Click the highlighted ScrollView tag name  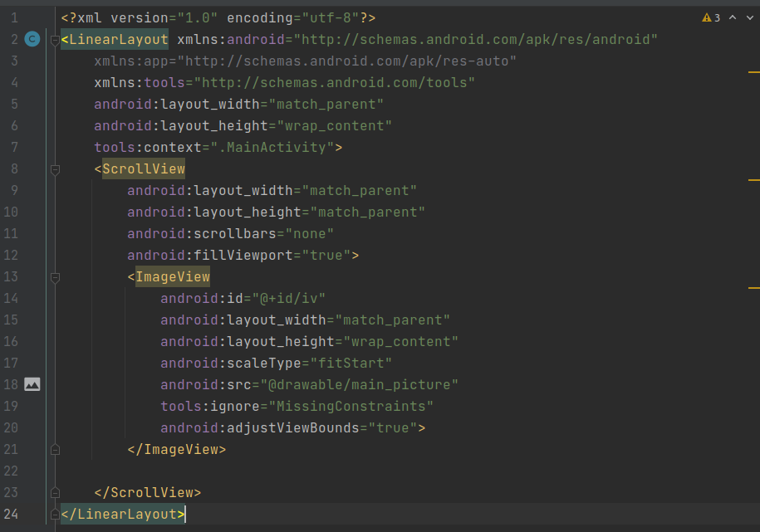(x=144, y=168)
